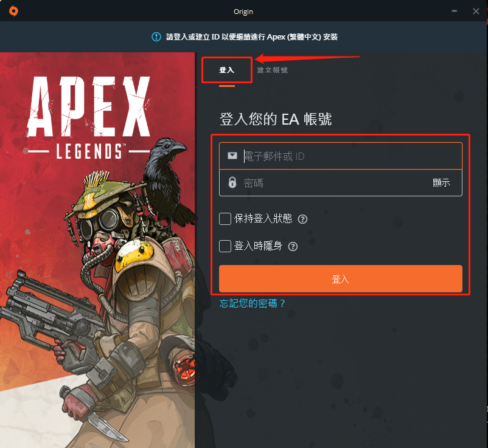Focus the 密碼 password field

click(x=341, y=183)
